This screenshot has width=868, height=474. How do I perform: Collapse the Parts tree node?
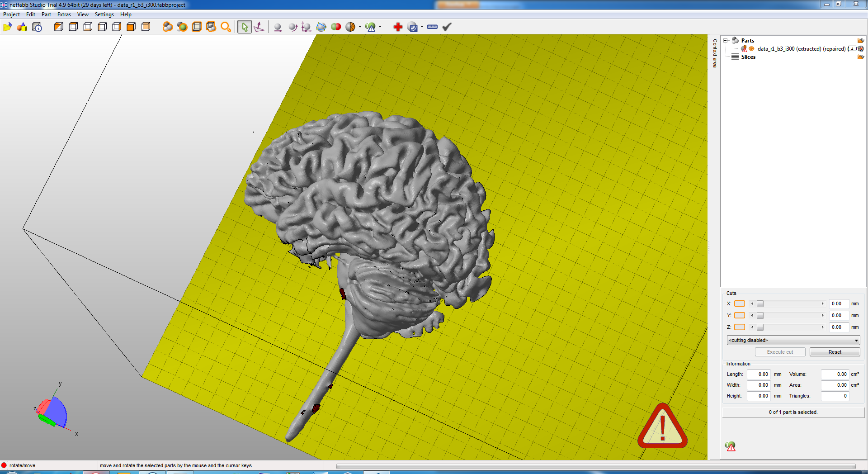726,41
